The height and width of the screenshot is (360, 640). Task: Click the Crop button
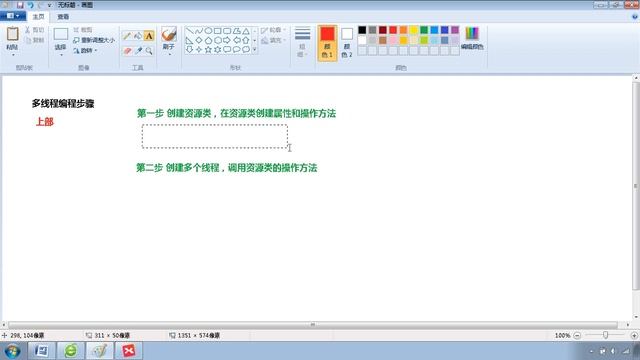pos(83,30)
